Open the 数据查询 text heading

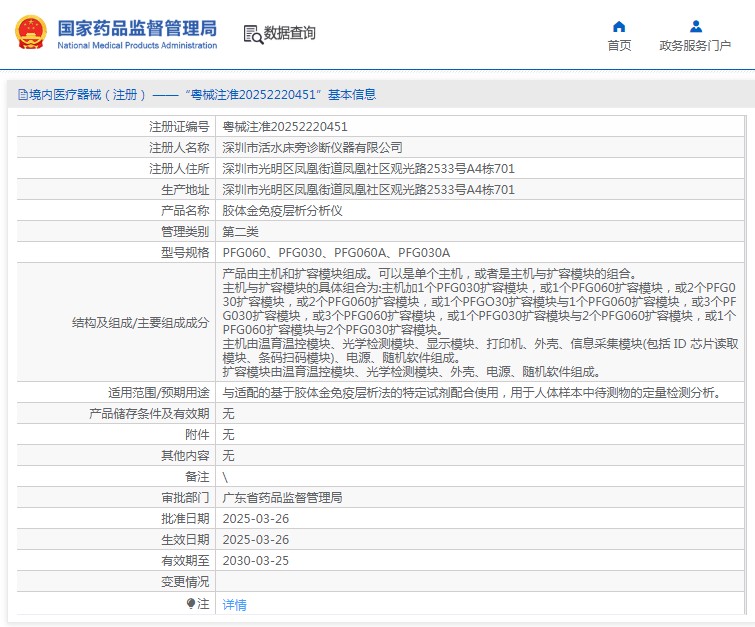pyautogui.click(x=289, y=34)
